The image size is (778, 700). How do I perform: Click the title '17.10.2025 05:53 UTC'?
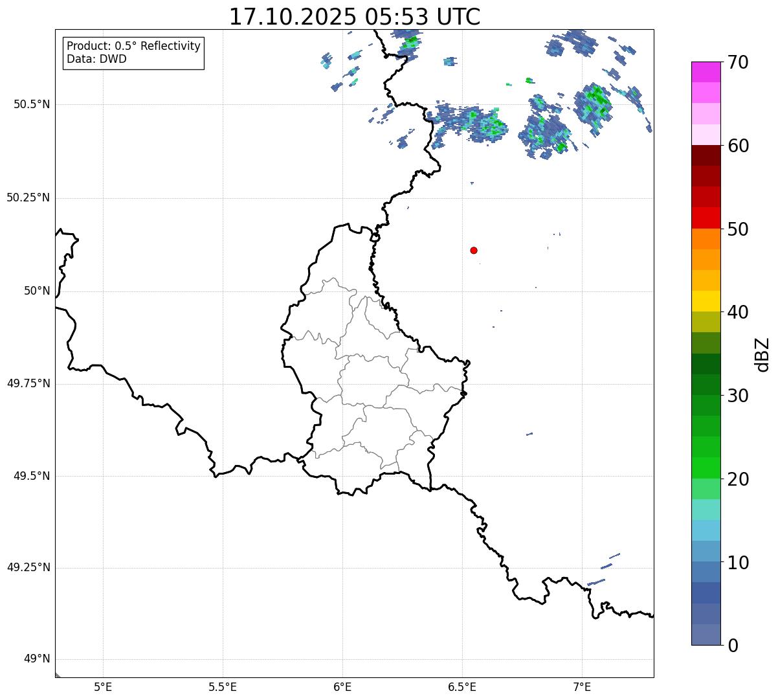[x=355, y=17]
